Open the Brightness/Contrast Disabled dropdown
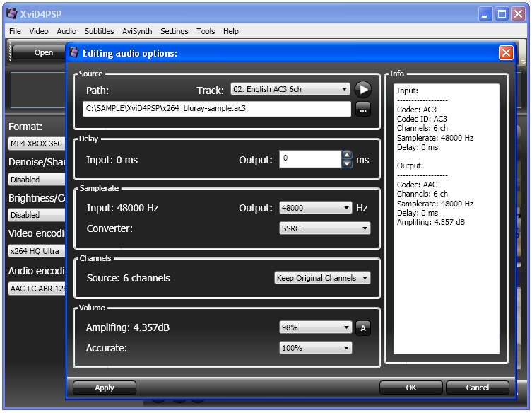The image size is (532, 413). coord(37,215)
